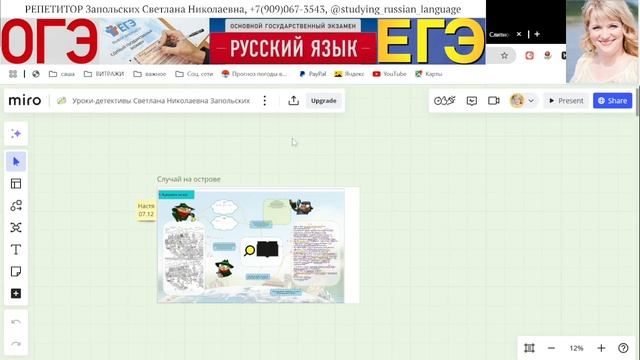640x360 pixels.
Task: Open comments and reactions panel
Action: tap(472, 101)
